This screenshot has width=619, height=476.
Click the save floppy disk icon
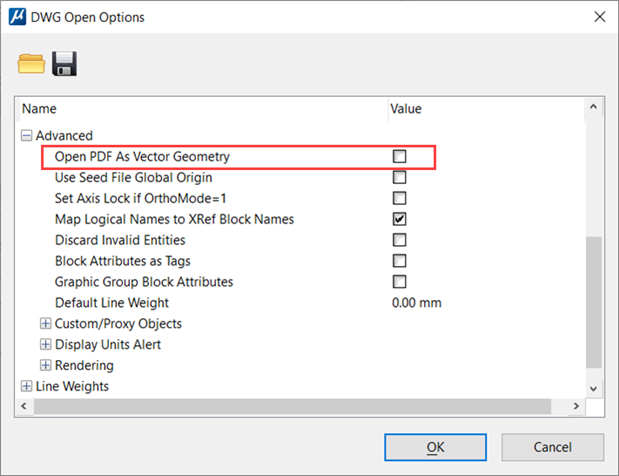pos(65,65)
